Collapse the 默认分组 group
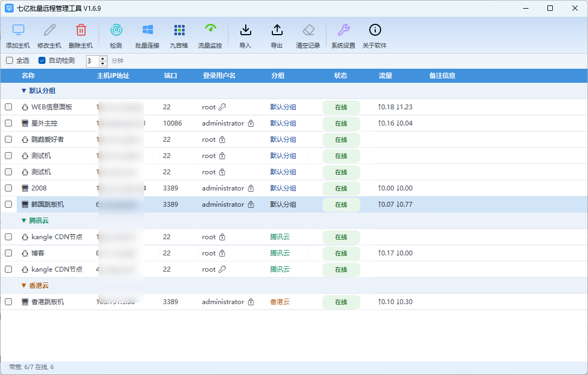 (x=24, y=91)
